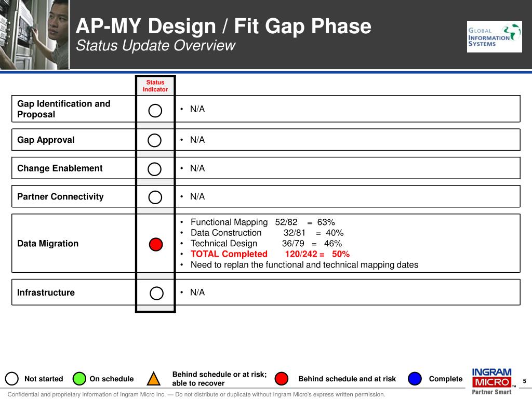Select the Change Enablement row label
Image resolution: width=532 pixels, height=399 pixels.
[60, 168]
